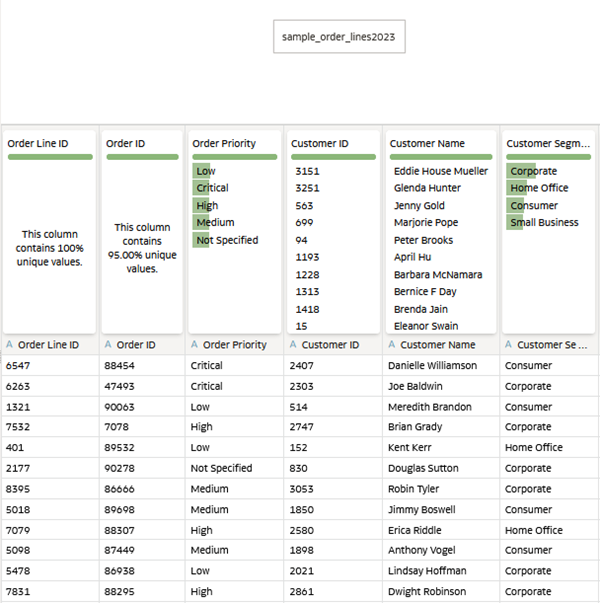Viewport: 600px width, 603px height.
Task: Click the type icon beside Order ID header
Action: (x=108, y=345)
